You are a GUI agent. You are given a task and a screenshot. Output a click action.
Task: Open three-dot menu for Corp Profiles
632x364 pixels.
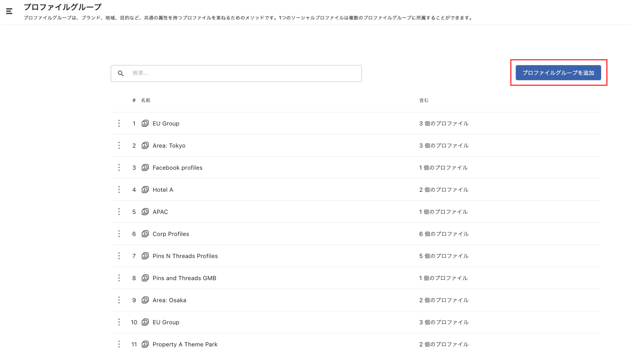(119, 234)
